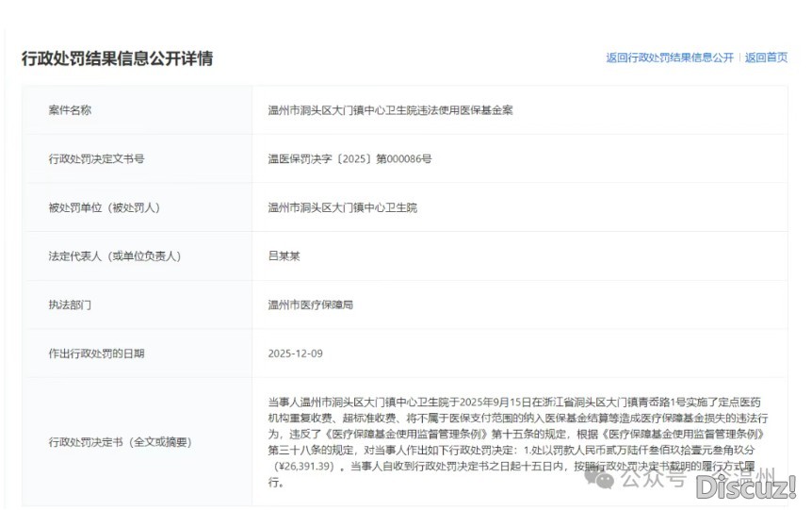This screenshot has height=510, width=812.
Task: Go back via the 返回首页 link
Action: pos(766,58)
